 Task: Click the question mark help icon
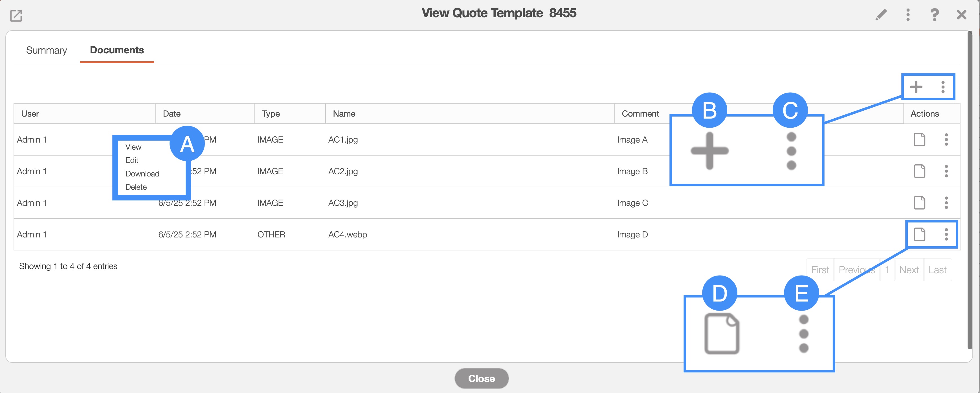click(934, 15)
